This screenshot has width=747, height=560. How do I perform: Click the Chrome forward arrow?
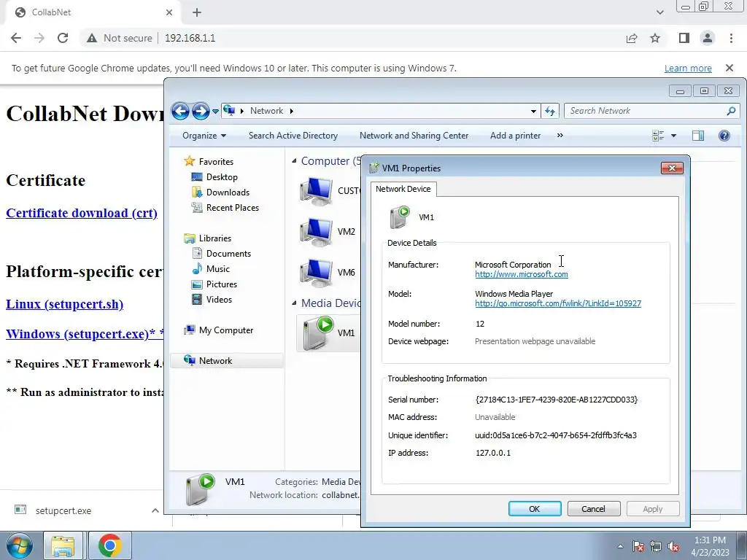39,38
